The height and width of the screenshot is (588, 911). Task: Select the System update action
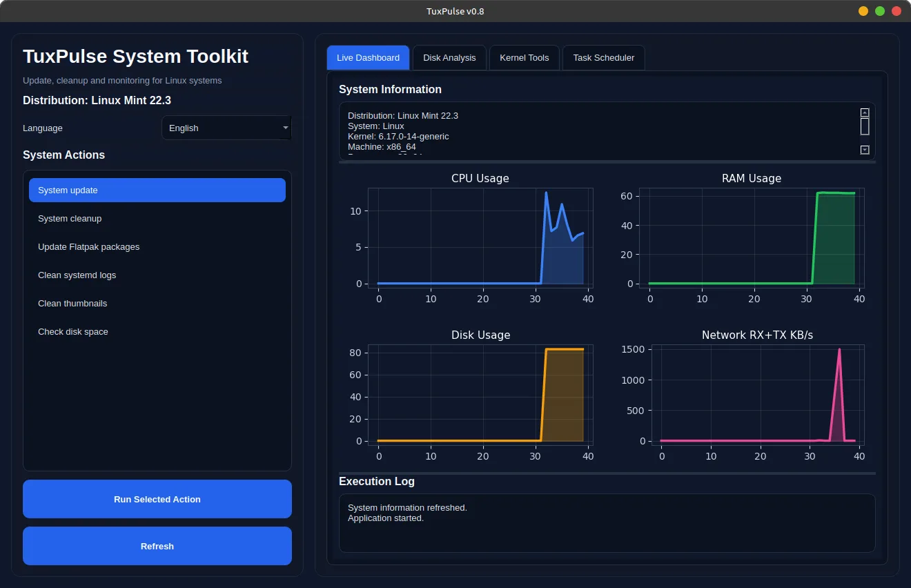tap(157, 190)
